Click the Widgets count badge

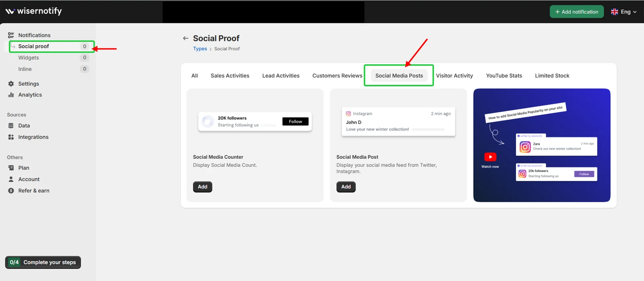coord(85,57)
